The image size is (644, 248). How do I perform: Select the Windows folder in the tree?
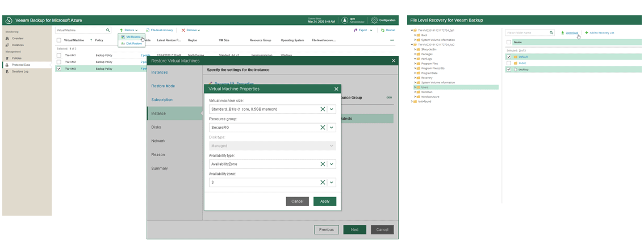(426, 92)
